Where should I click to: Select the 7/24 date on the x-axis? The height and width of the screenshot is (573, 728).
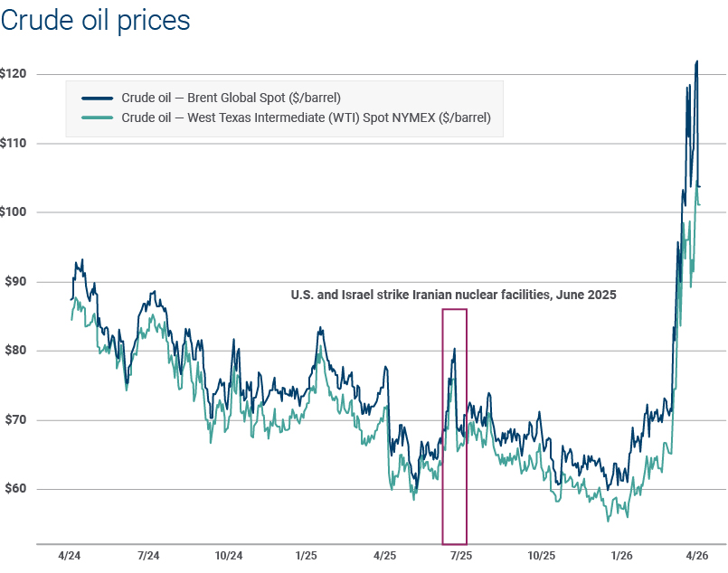[x=148, y=554]
